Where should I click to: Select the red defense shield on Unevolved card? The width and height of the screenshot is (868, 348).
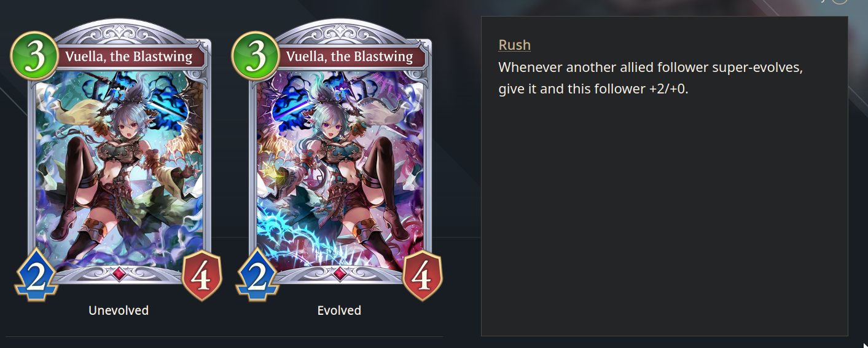[x=201, y=275]
